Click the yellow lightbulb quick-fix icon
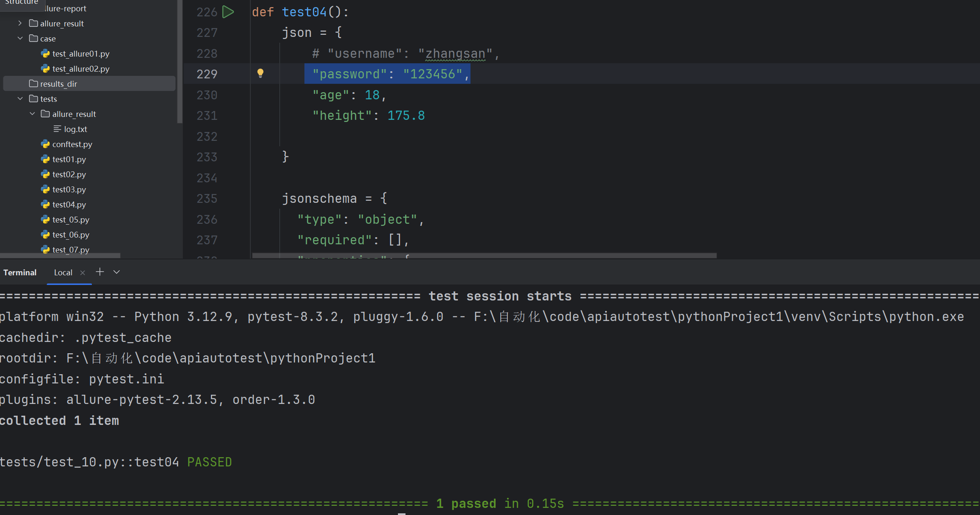This screenshot has height=515, width=980. click(260, 73)
